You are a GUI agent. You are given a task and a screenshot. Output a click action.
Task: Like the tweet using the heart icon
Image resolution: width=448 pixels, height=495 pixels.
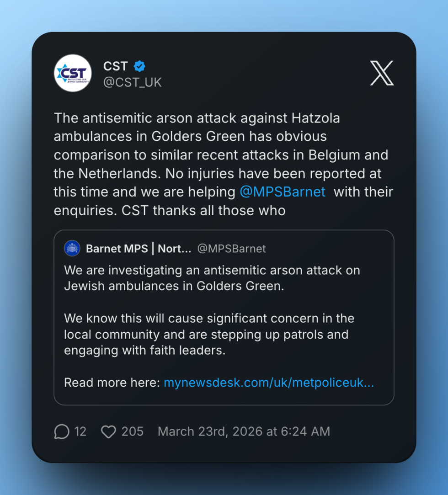[x=108, y=431]
